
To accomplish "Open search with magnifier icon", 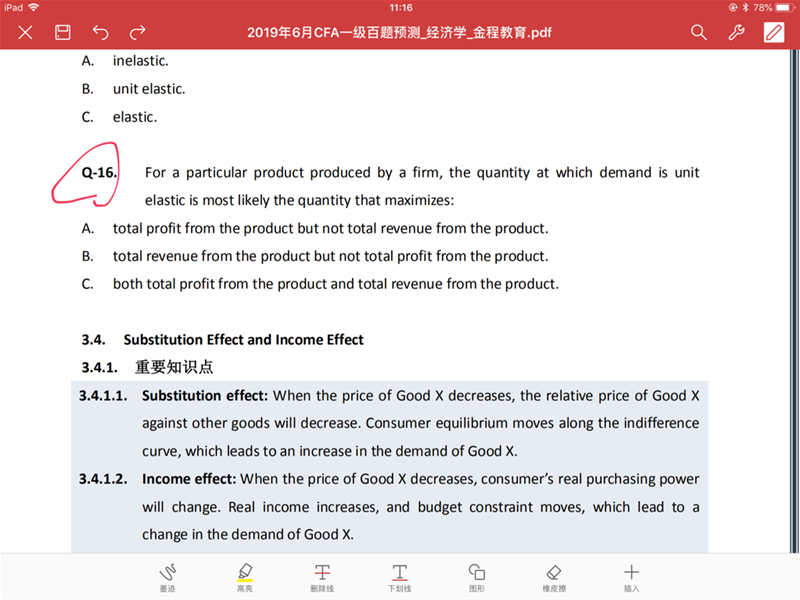I will coord(698,33).
